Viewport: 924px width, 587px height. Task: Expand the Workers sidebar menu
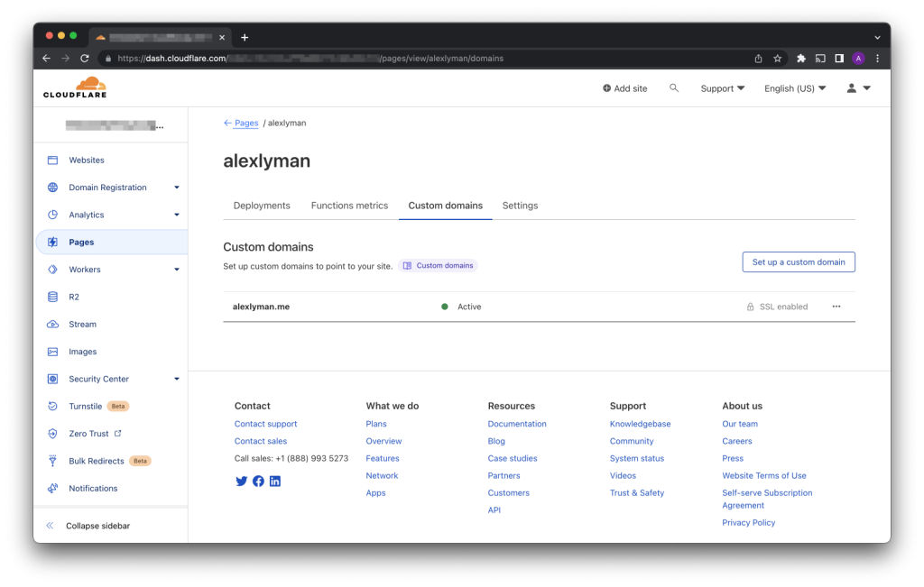tap(176, 270)
